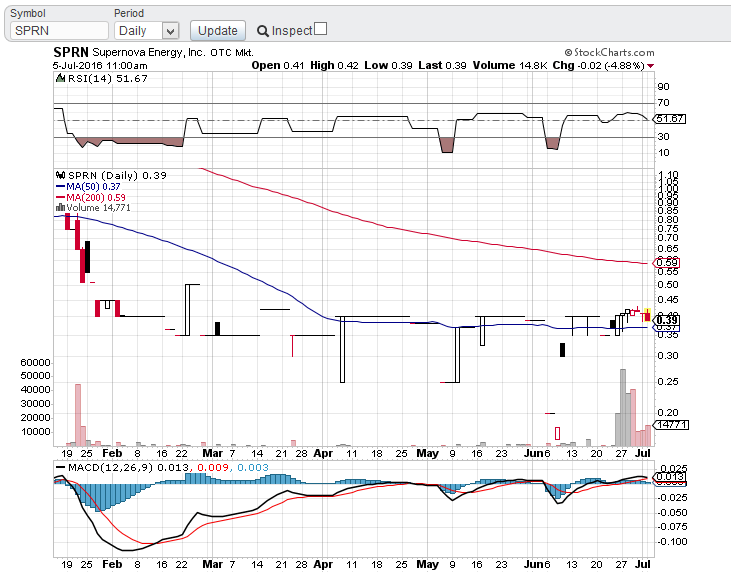The height and width of the screenshot is (580, 731).
Task: Click the SPRN (Daily) candlestick legend icon
Action: 60,175
